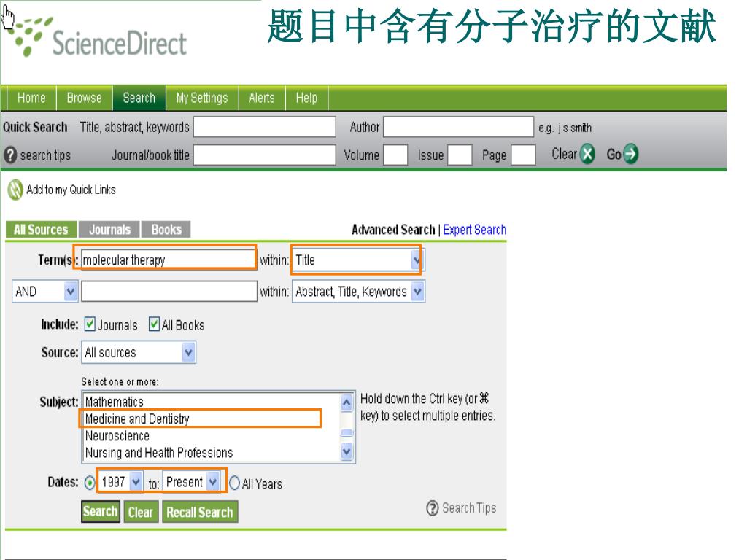Viewport: 747px width, 560px height.
Task: Click the Issue input field
Action: (x=460, y=155)
